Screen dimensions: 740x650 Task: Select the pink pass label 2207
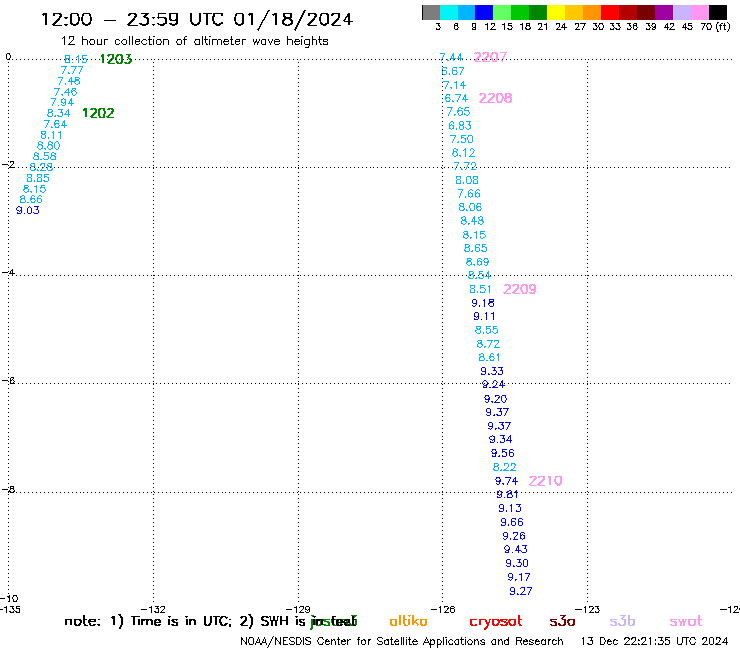[490, 57]
